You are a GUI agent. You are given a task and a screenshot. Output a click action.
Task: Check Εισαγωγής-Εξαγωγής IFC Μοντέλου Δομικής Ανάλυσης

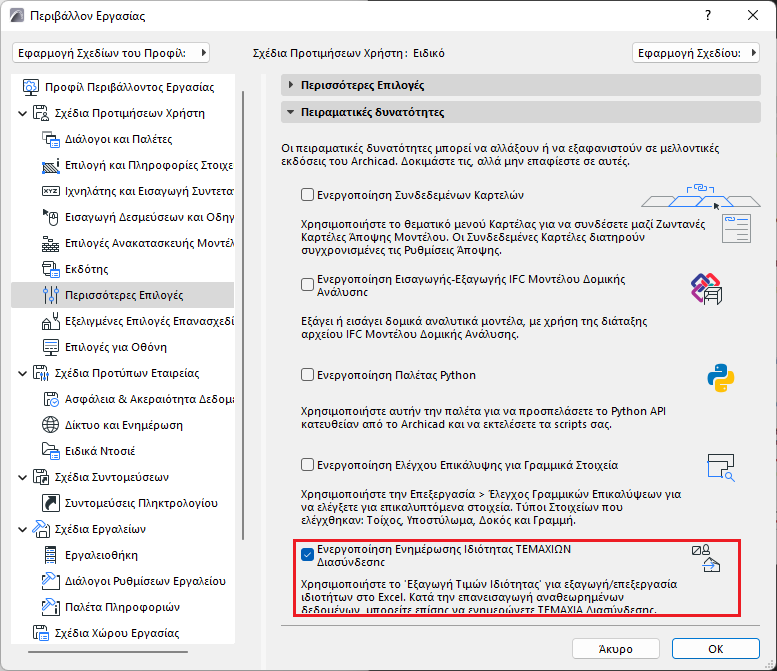coord(308,284)
